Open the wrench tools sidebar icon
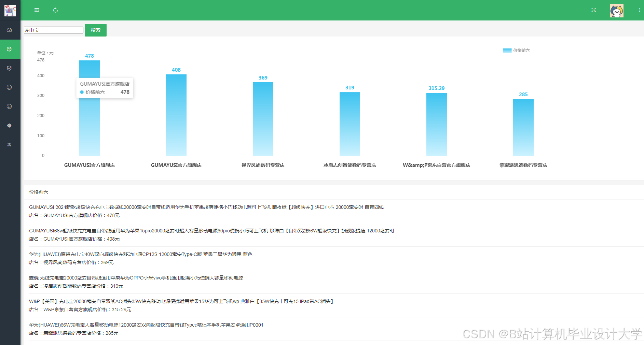Screen dimensions: 644x345 [9, 145]
